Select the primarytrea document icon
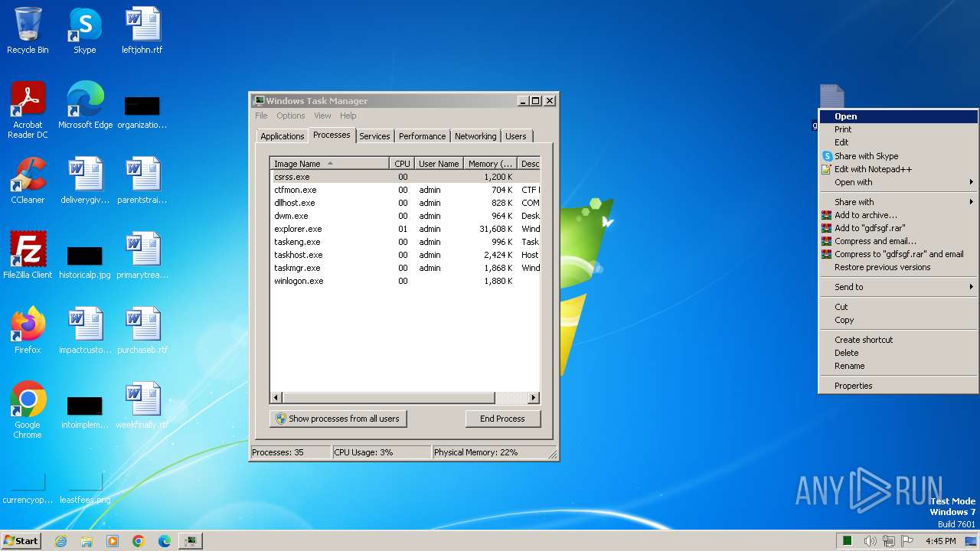Image resolution: width=980 pixels, height=551 pixels. (142, 256)
